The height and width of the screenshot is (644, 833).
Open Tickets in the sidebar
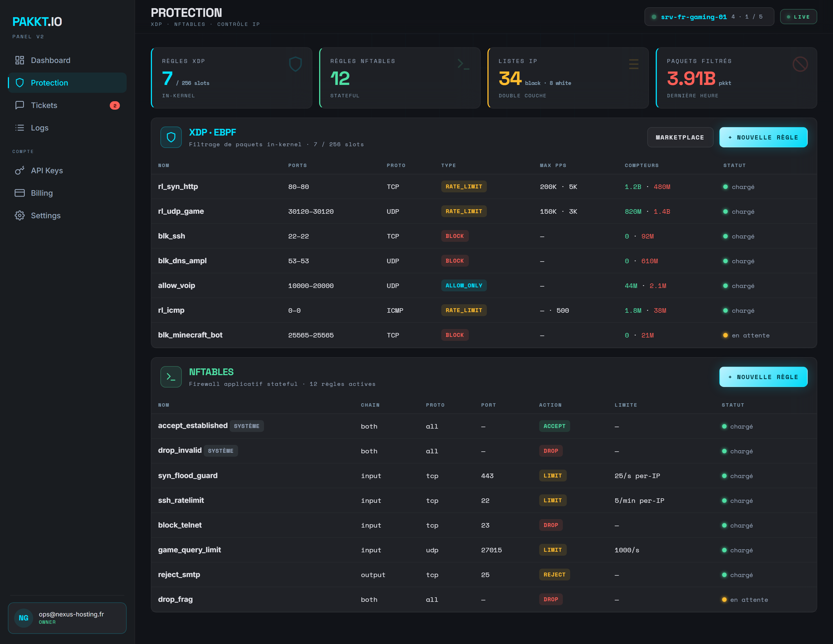[x=67, y=105]
